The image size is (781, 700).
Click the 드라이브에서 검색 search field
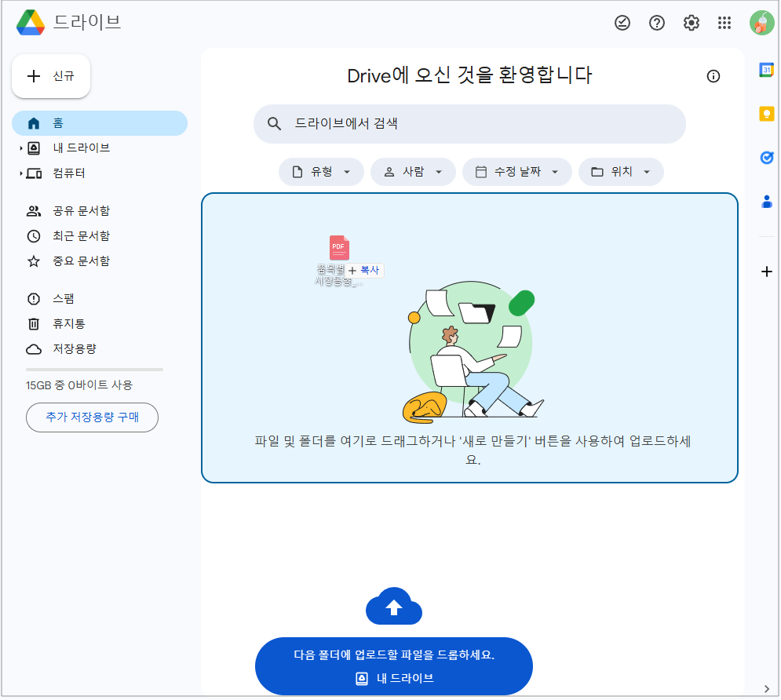point(469,124)
